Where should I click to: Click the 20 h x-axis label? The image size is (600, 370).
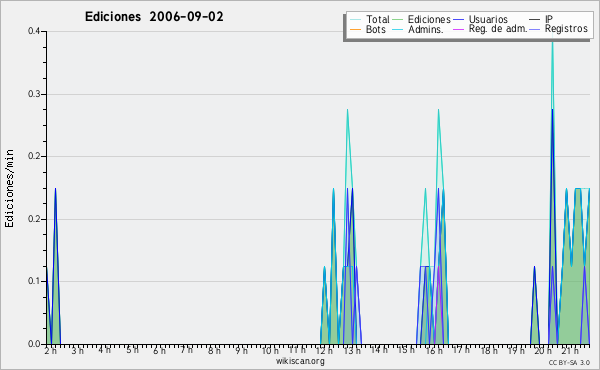tap(544, 351)
